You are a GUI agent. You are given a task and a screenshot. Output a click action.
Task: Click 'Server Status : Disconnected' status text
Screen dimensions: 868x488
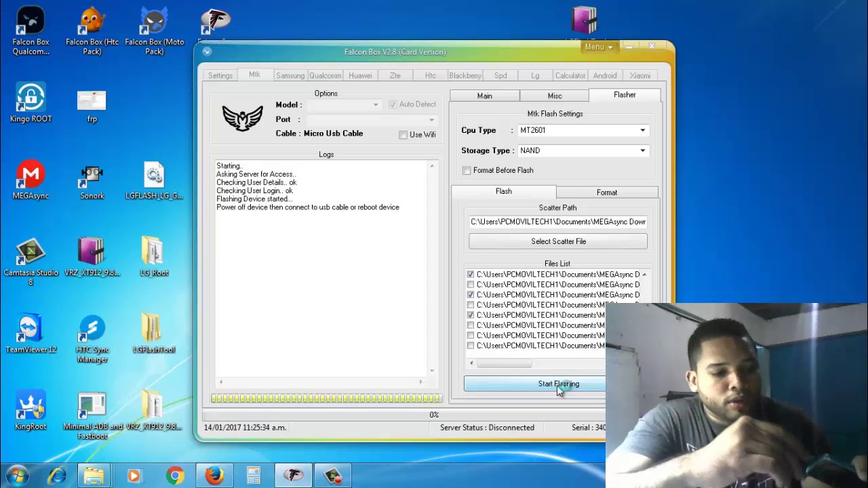click(x=487, y=428)
